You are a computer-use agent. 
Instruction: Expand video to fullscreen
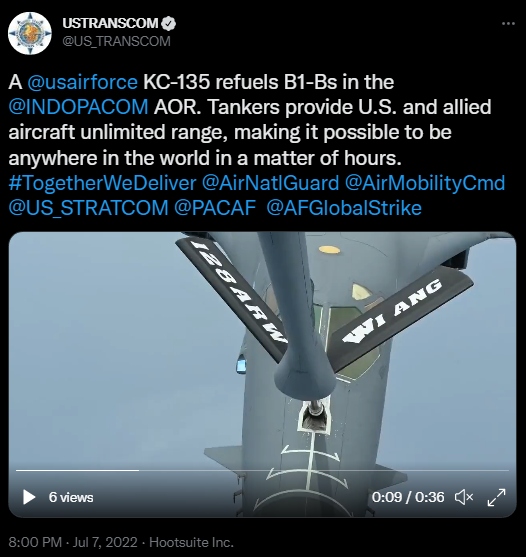[496, 497]
